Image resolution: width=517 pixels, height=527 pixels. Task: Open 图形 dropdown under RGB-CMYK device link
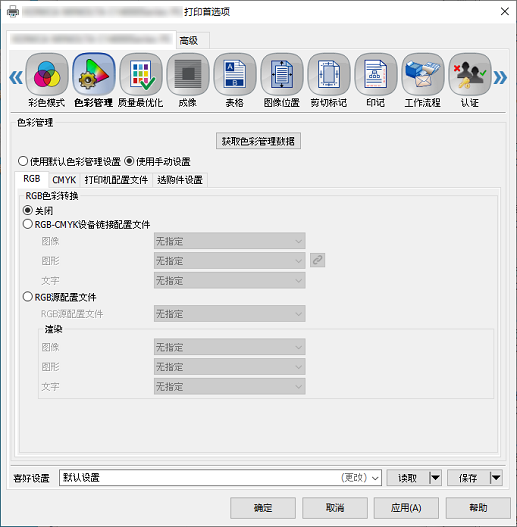pos(230,261)
